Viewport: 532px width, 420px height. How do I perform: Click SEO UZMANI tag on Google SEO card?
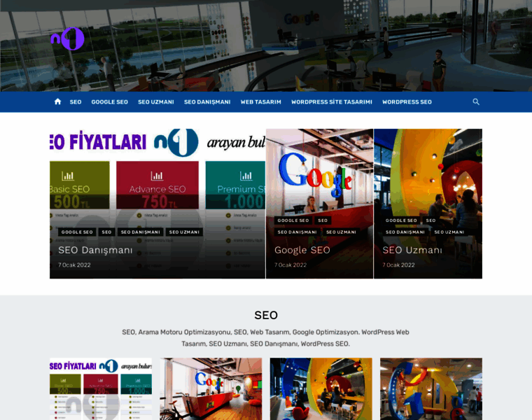[x=342, y=232]
